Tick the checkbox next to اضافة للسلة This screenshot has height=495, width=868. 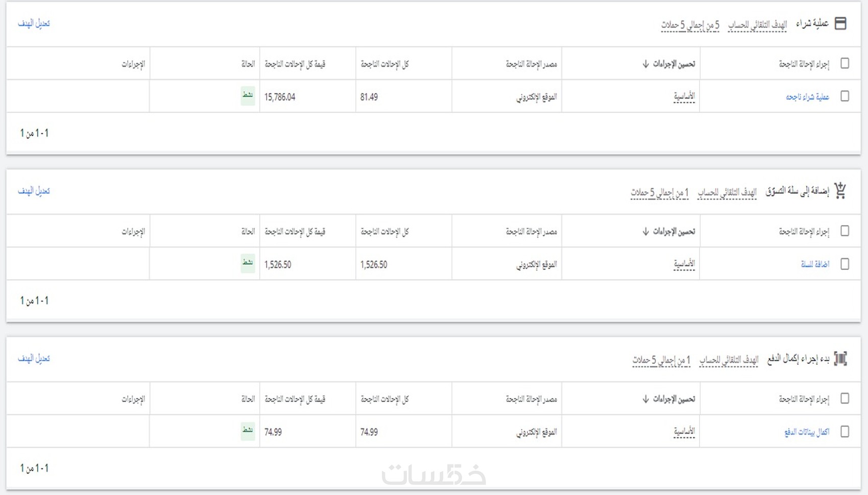pyautogui.click(x=845, y=264)
